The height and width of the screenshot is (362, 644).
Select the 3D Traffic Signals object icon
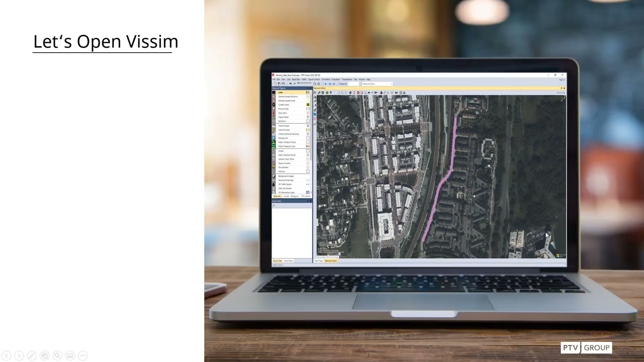(x=274, y=185)
